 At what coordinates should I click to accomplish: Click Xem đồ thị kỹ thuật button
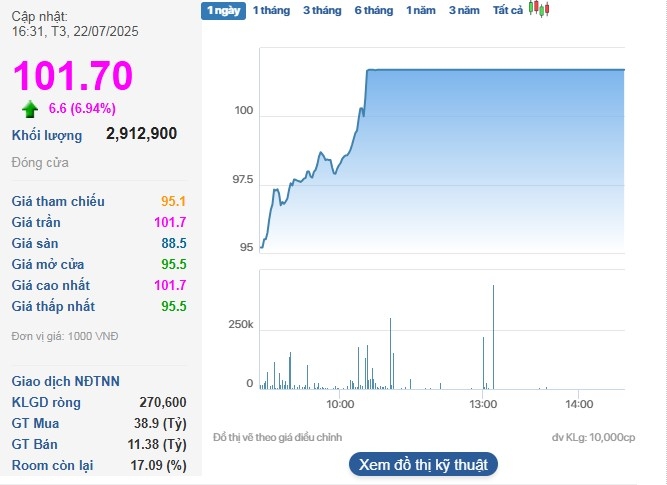pos(423,464)
